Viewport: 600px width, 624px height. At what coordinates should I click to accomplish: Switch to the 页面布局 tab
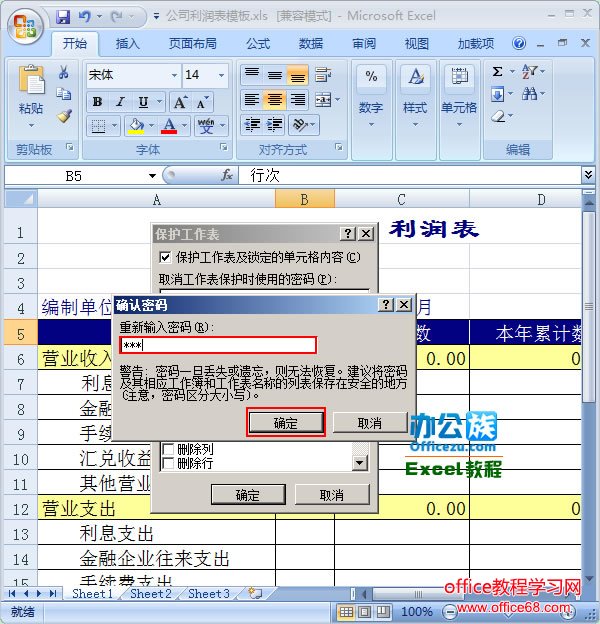coord(193,43)
